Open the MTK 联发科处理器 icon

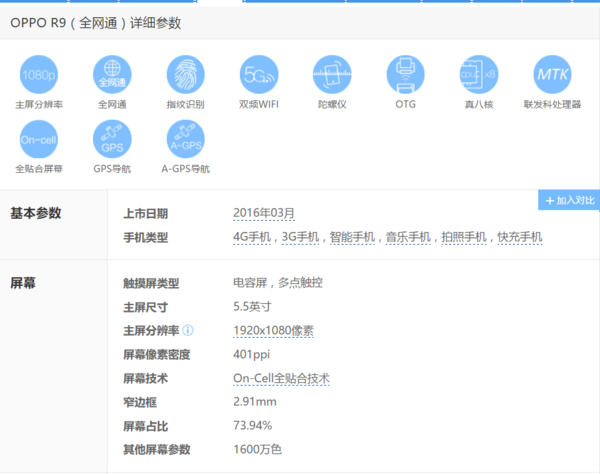point(552,74)
